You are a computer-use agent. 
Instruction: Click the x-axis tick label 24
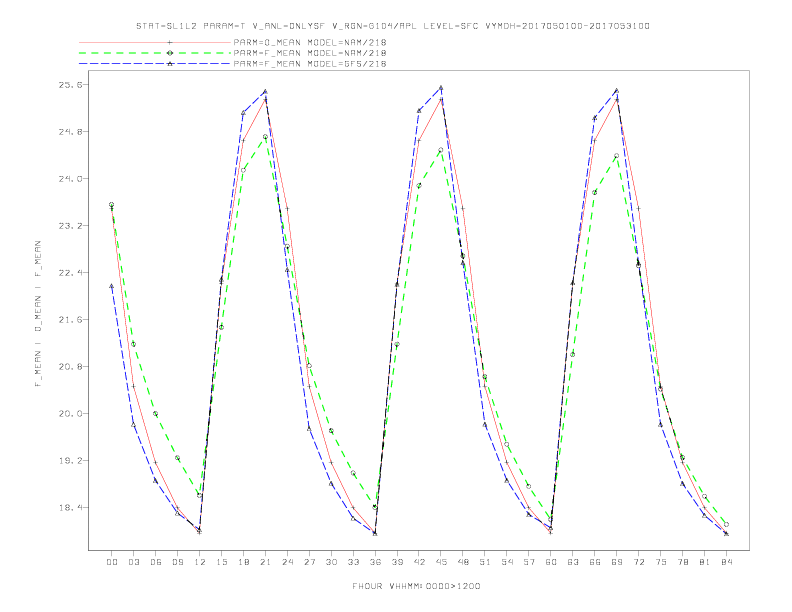coord(287,562)
